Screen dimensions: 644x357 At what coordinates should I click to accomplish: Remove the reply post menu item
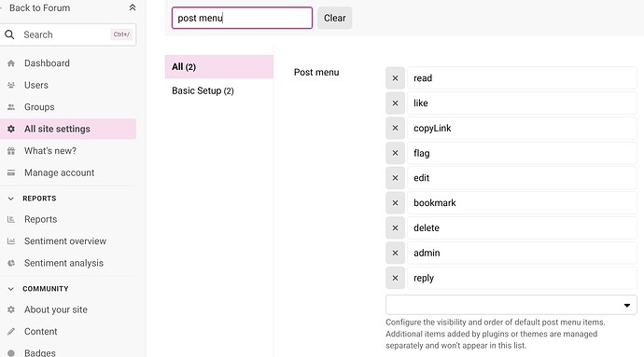point(395,278)
